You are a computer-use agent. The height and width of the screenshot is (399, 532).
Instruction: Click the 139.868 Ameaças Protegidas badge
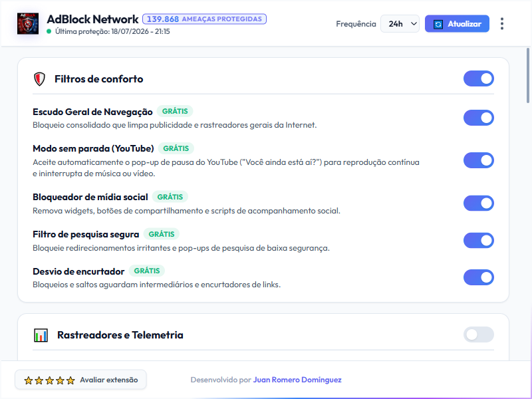[204, 19]
